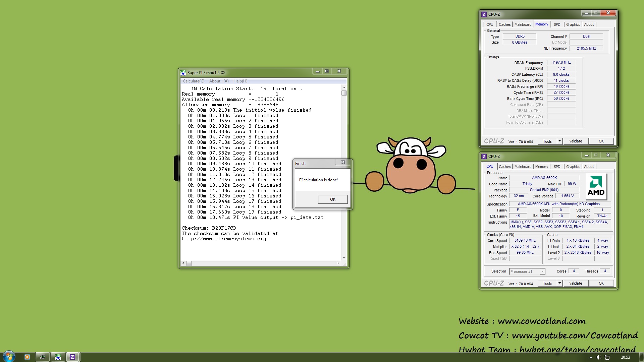Open SPD tab in bottom CPU-Z window
The height and width of the screenshot is (362, 644).
click(557, 167)
